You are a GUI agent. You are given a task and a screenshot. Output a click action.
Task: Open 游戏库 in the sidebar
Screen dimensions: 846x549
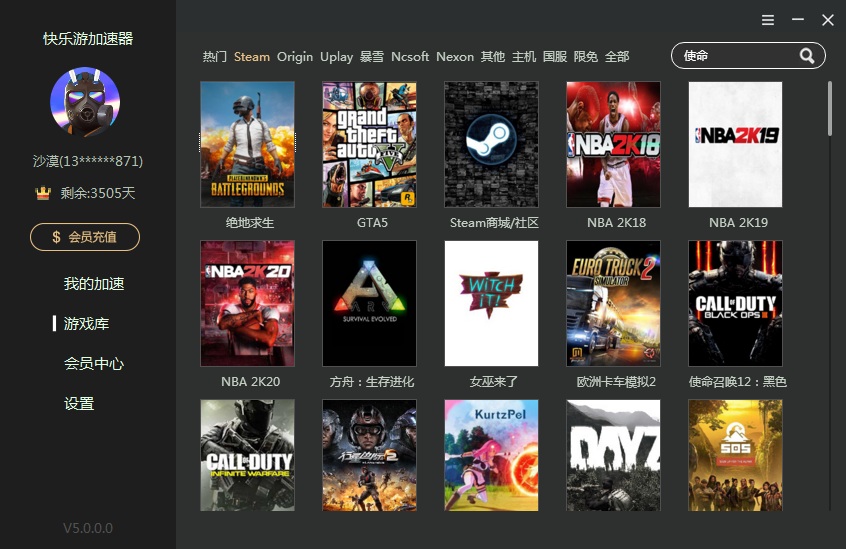point(86,324)
